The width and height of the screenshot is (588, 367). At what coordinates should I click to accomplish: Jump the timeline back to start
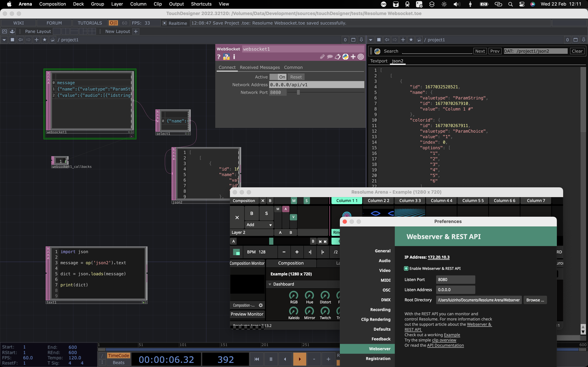click(257, 359)
